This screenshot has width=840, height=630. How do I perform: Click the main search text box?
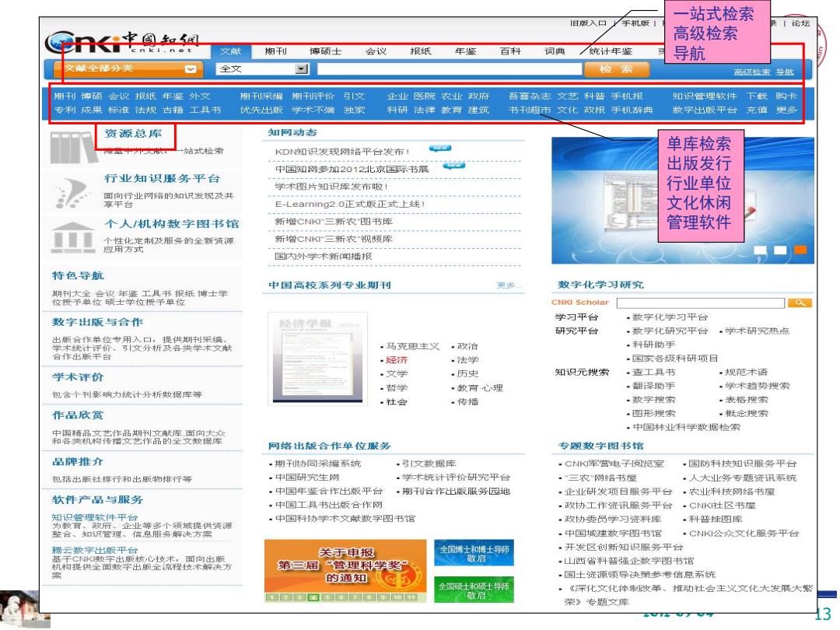[x=449, y=68]
